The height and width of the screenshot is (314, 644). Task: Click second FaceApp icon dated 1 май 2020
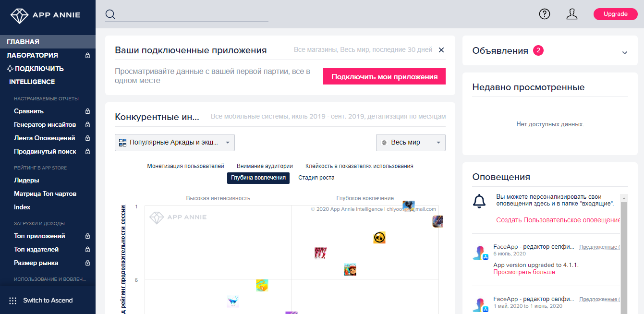480,305
